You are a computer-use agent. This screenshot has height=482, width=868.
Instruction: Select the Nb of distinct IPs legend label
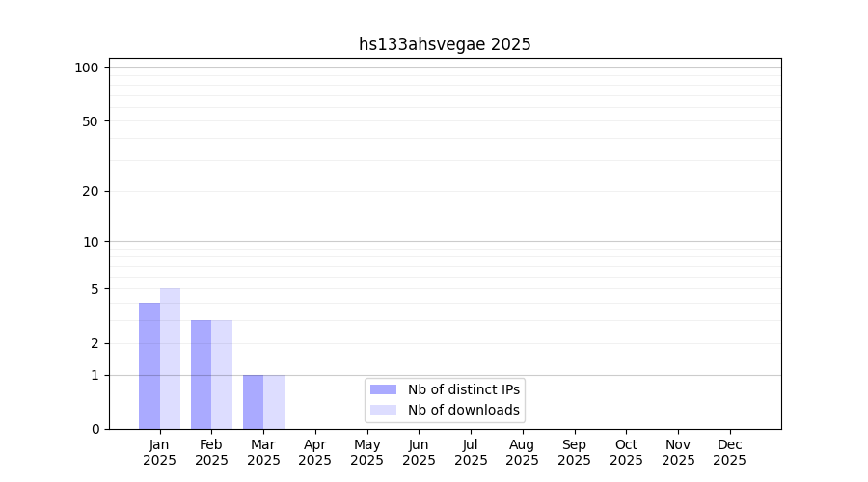pos(464,389)
